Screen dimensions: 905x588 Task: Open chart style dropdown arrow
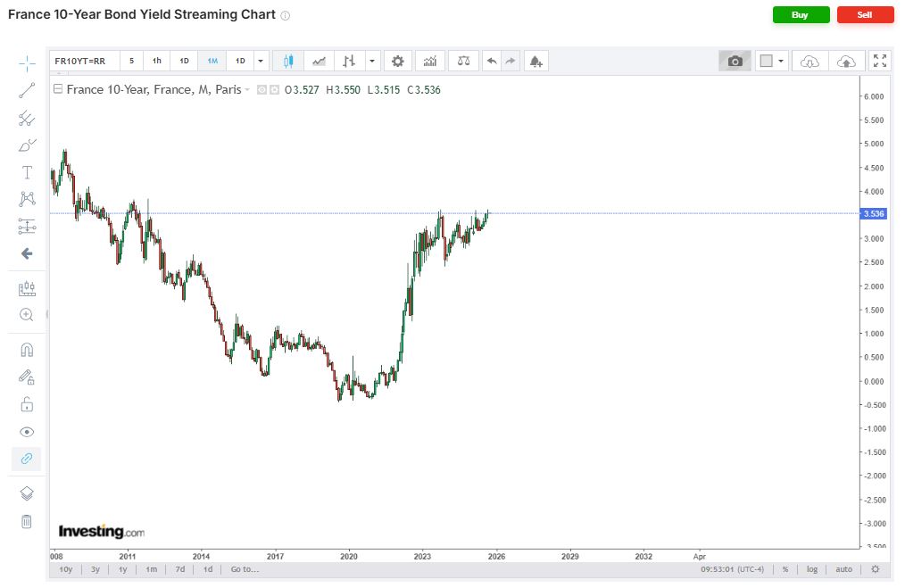pyautogui.click(x=372, y=61)
